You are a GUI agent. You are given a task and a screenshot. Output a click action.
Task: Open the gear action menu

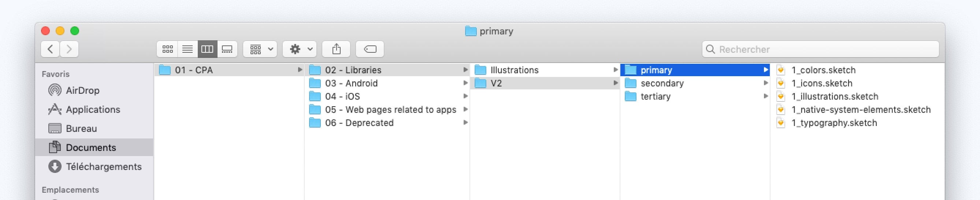point(300,49)
